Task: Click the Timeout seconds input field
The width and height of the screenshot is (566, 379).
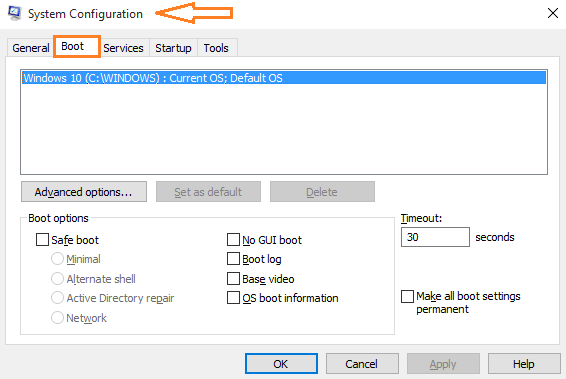Action: coord(435,237)
